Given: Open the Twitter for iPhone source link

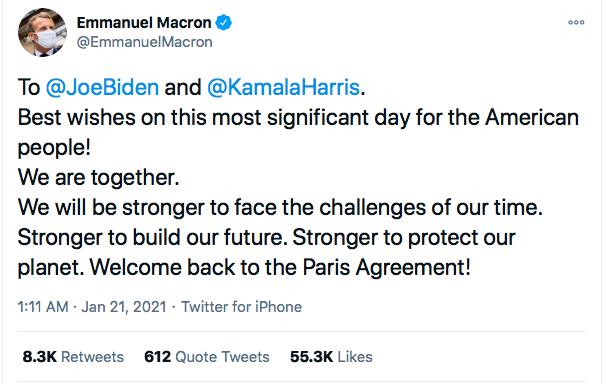Looking at the screenshot, I should pos(242,307).
